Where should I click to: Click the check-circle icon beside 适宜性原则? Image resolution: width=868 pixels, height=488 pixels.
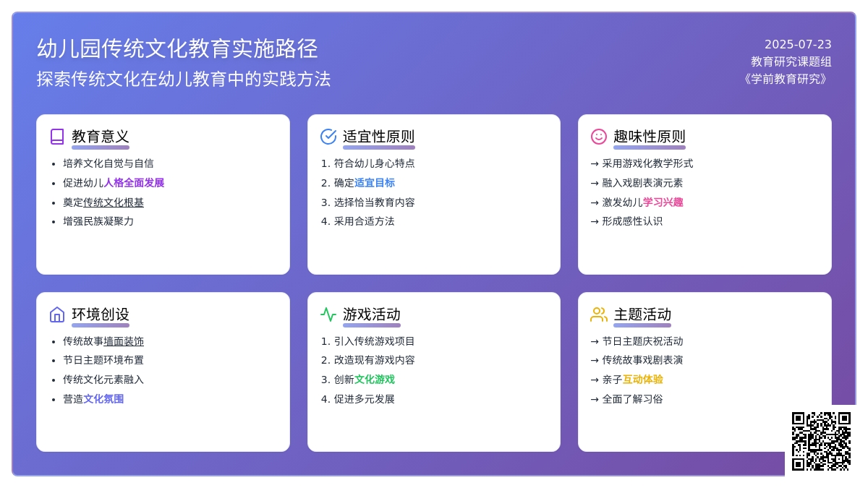[328, 137]
